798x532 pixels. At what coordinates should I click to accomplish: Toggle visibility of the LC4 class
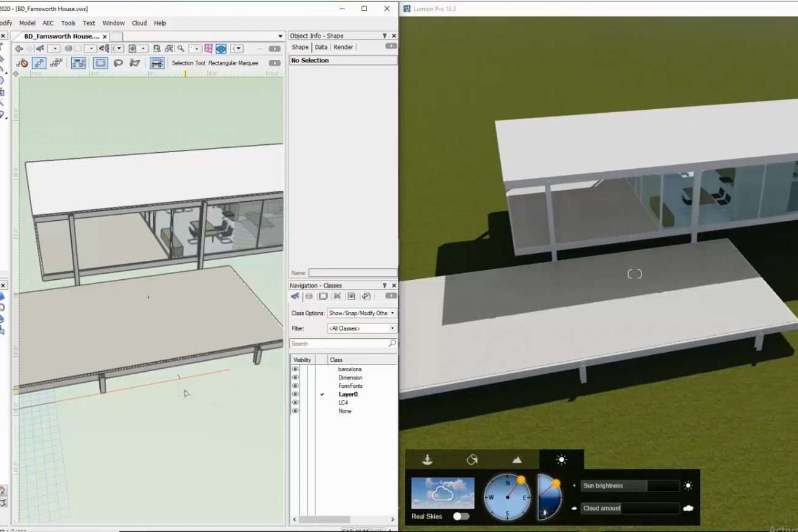(295, 403)
